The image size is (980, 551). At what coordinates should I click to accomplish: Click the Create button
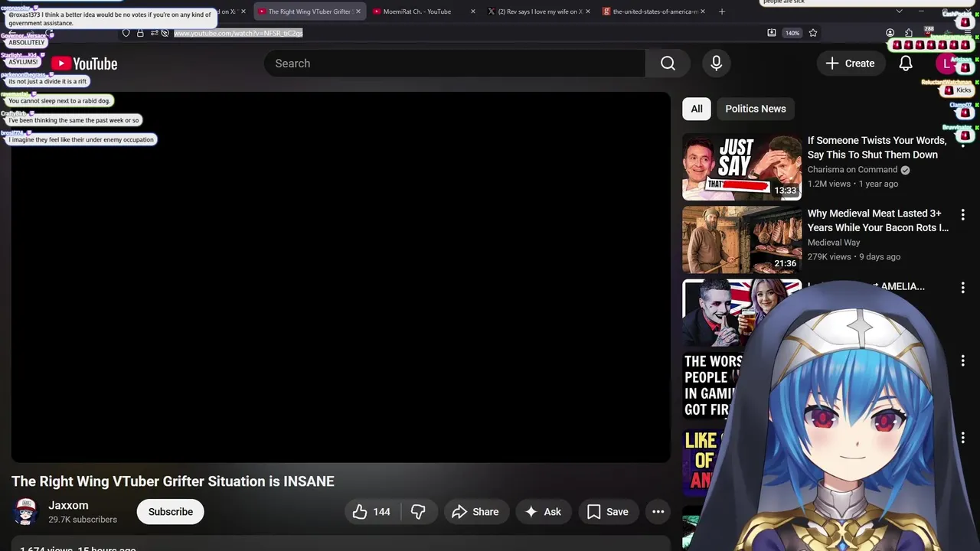[850, 64]
